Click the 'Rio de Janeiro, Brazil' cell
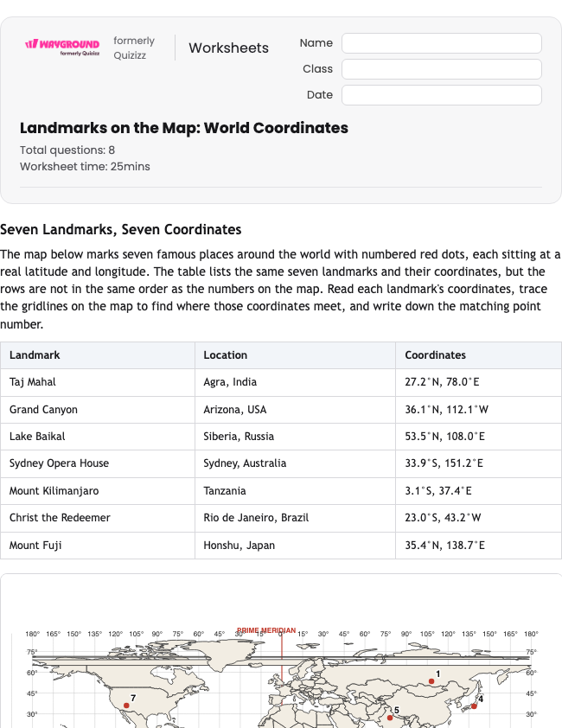Viewport: 562px width, 728px height. [x=295, y=518]
